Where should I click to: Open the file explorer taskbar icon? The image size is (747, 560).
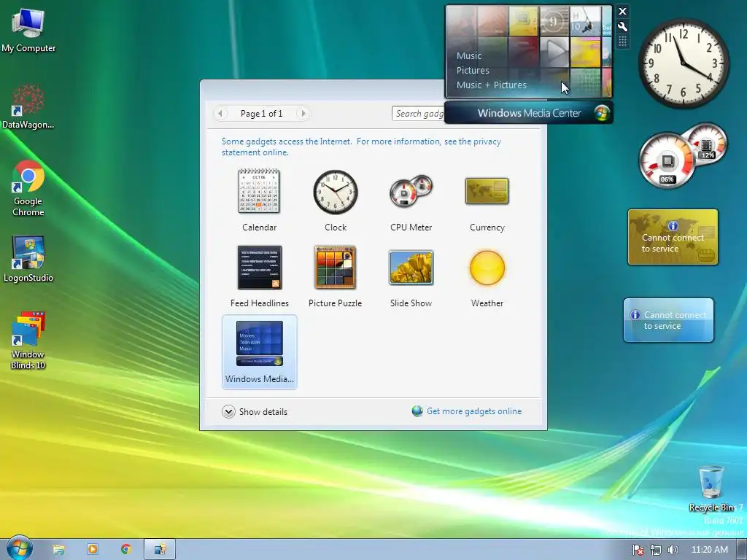58,550
